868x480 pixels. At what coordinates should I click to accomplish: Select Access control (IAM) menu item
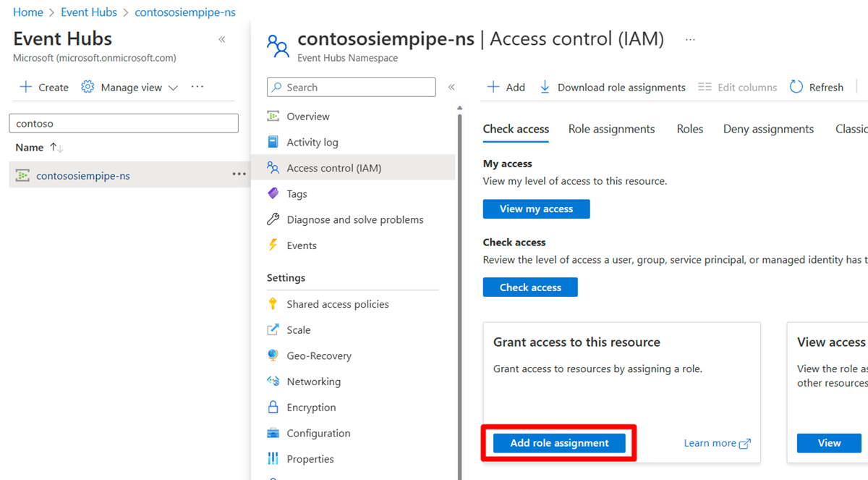coord(354,168)
